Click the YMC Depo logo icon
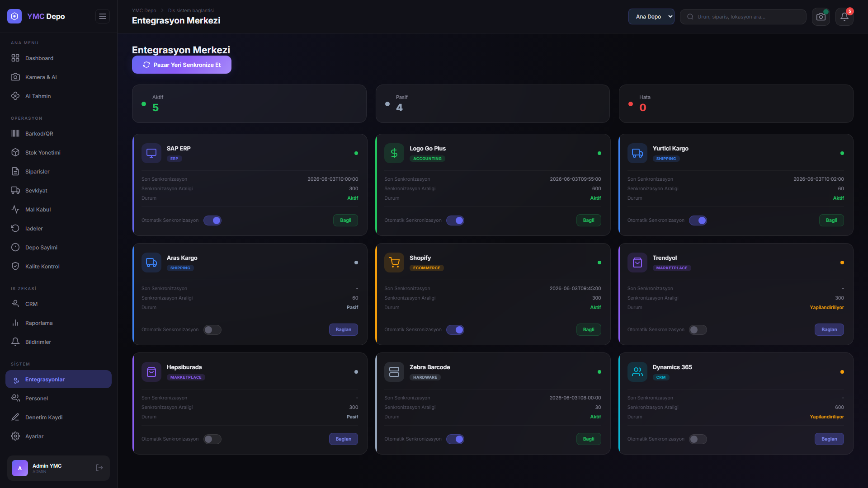This screenshot has width=868, height=488. pos(14,16)
